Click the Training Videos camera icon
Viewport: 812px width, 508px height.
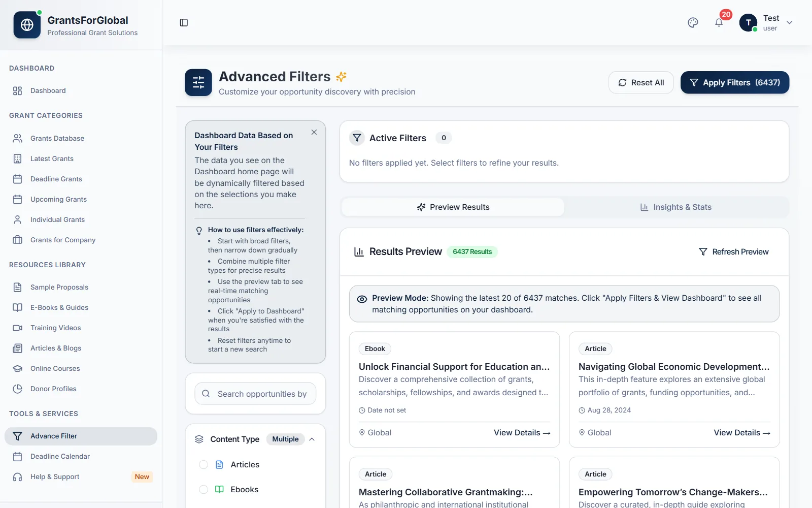(x=18, y=328)
